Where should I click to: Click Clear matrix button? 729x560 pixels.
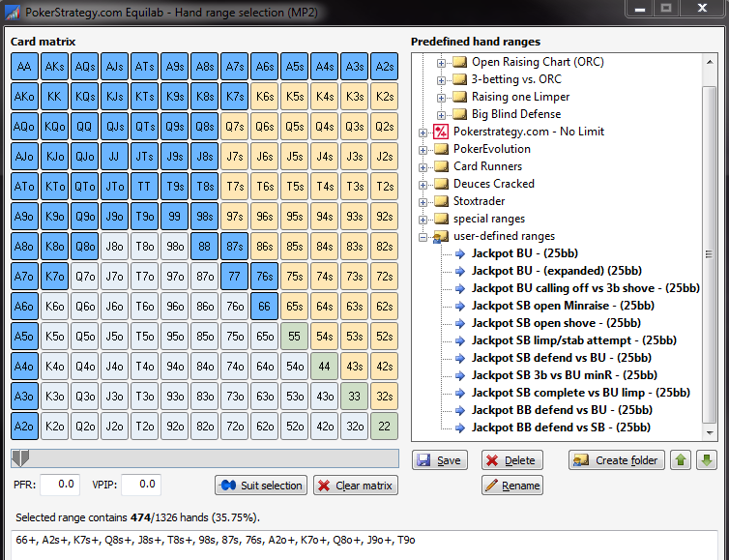coord(356,486)
